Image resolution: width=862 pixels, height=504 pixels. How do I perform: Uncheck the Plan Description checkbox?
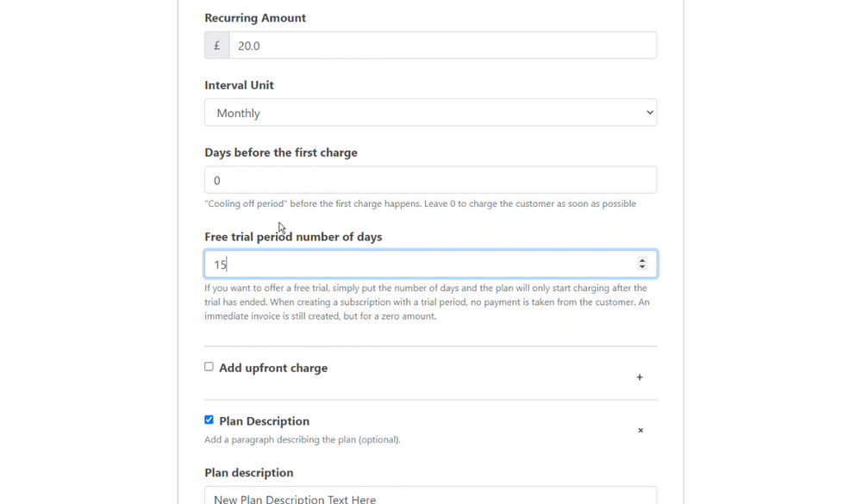click(209, 420)
